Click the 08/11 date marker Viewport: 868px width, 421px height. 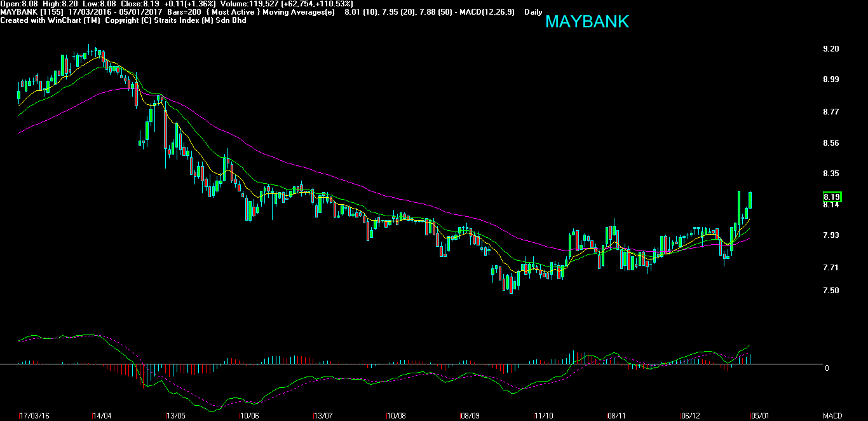[617, 416]
